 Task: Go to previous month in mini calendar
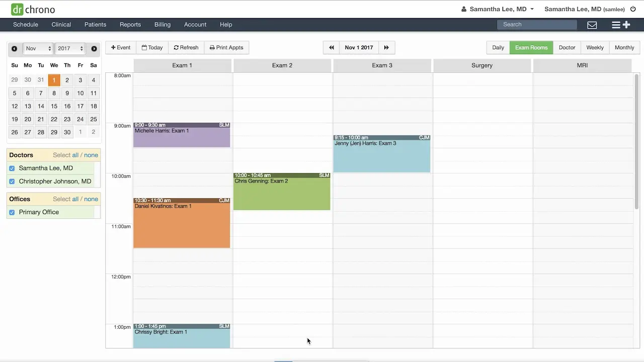(14, 49)
